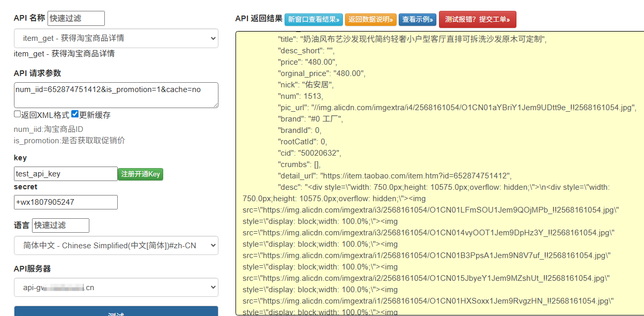
Task: Click the "num": 1513 line
Action: tap(301, 96)
